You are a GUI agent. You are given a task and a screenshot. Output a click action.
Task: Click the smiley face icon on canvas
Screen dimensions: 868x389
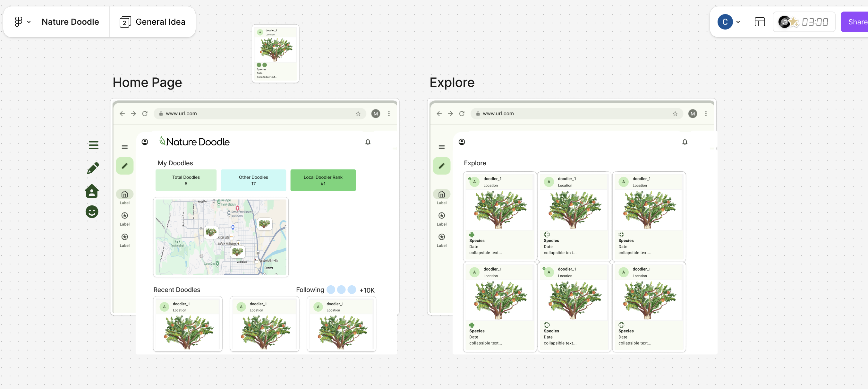(x=92, y=212)
